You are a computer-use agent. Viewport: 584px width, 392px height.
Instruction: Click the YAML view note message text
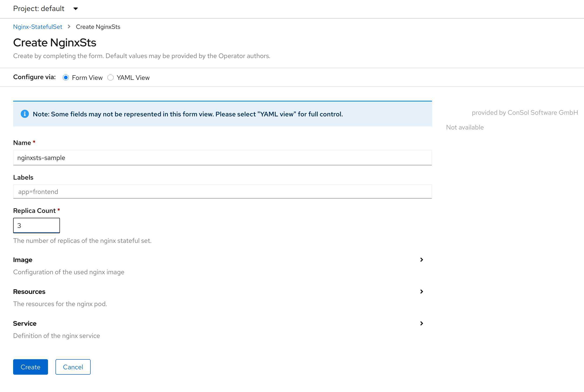(x=188, y=114)
